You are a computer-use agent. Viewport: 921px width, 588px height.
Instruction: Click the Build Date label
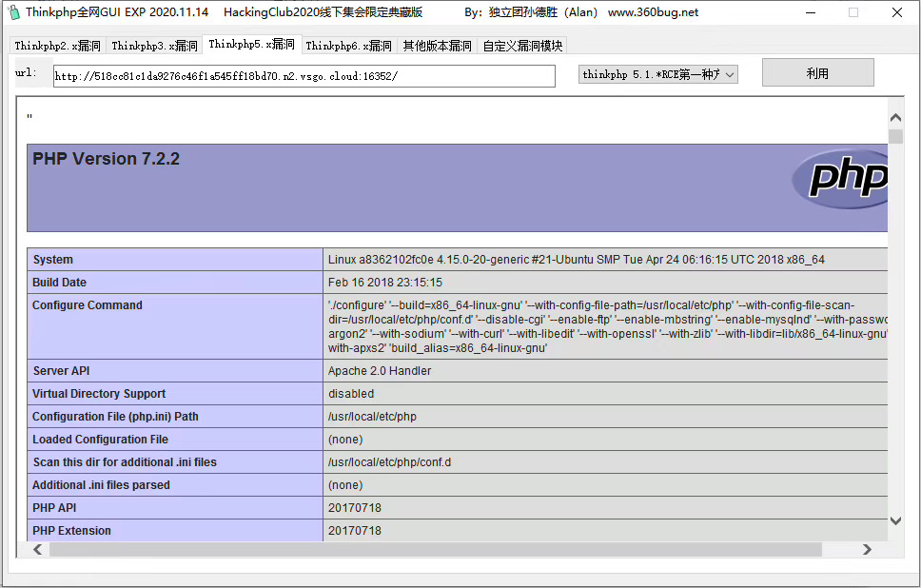(x=59, y=283)
